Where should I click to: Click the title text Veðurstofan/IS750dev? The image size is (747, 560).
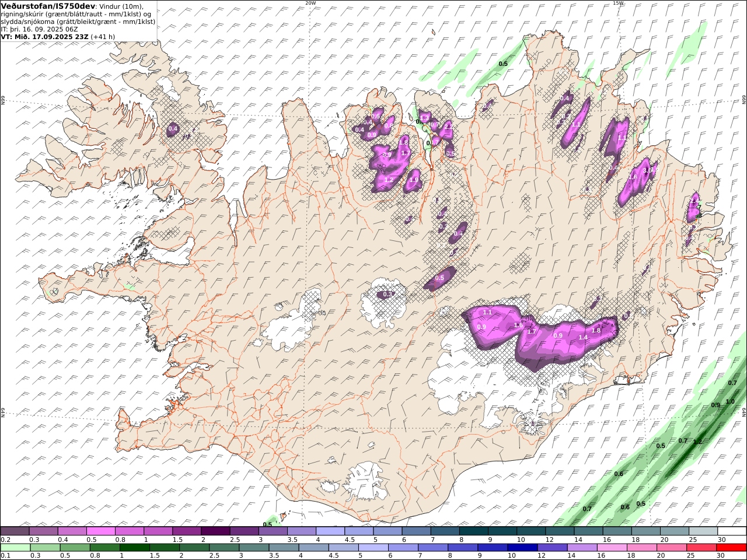[48, 6]
